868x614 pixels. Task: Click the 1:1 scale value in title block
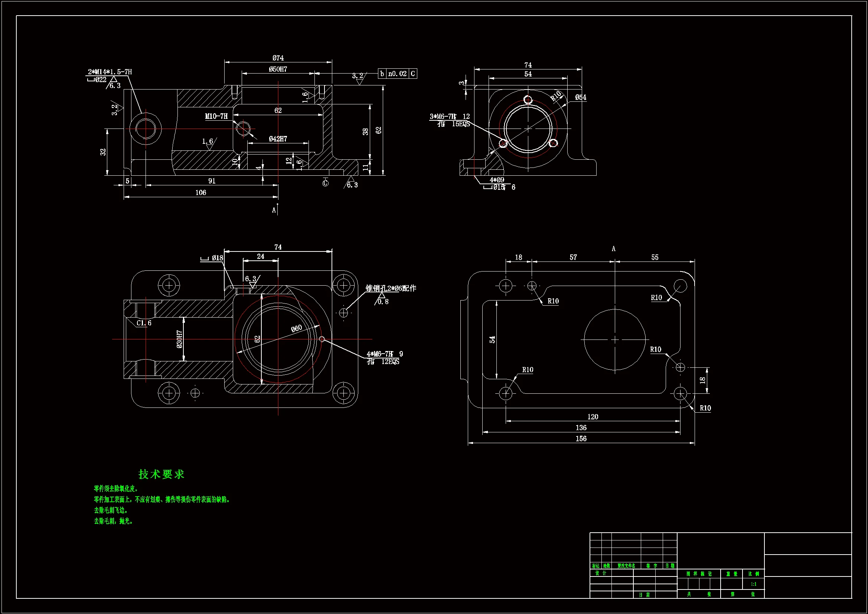(x=753, y=584)
